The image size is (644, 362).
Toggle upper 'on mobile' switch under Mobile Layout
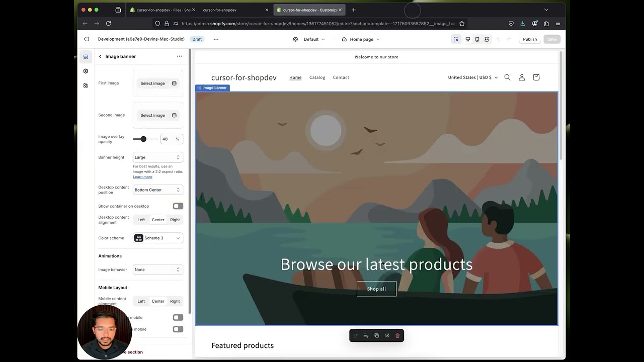178,317
